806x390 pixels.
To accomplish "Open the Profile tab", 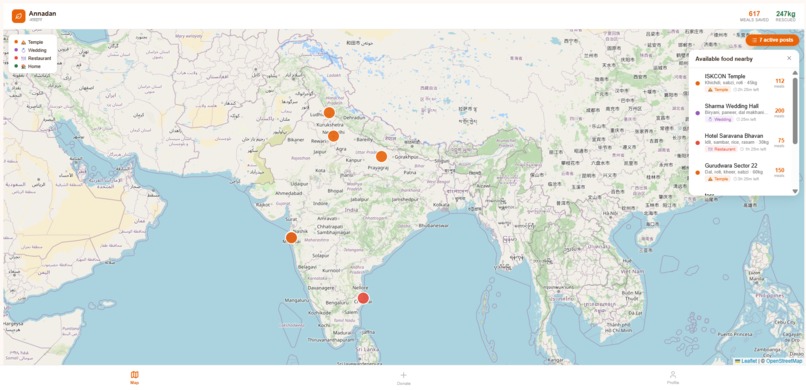I will (673, 378).
